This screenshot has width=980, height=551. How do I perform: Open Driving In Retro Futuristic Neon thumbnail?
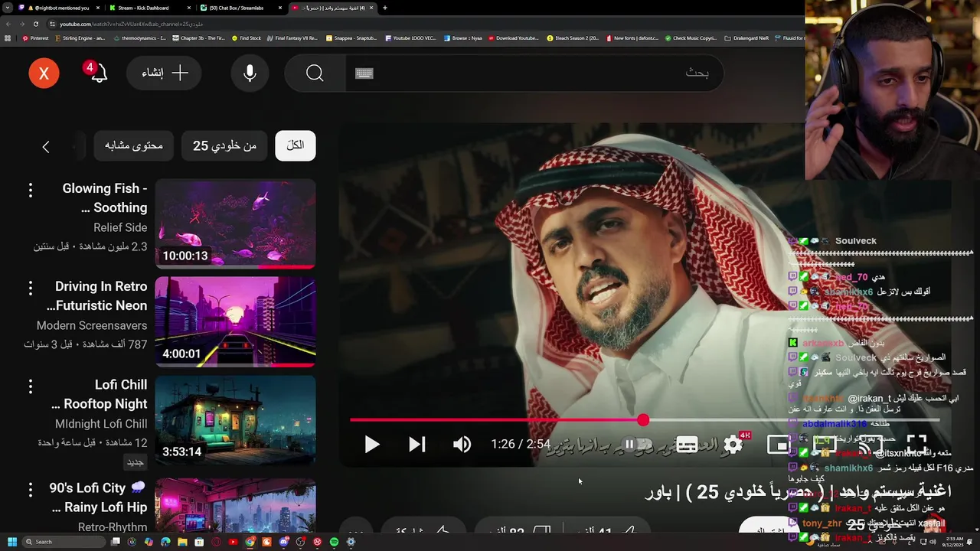pyautogui.click(x=235, y=321)
